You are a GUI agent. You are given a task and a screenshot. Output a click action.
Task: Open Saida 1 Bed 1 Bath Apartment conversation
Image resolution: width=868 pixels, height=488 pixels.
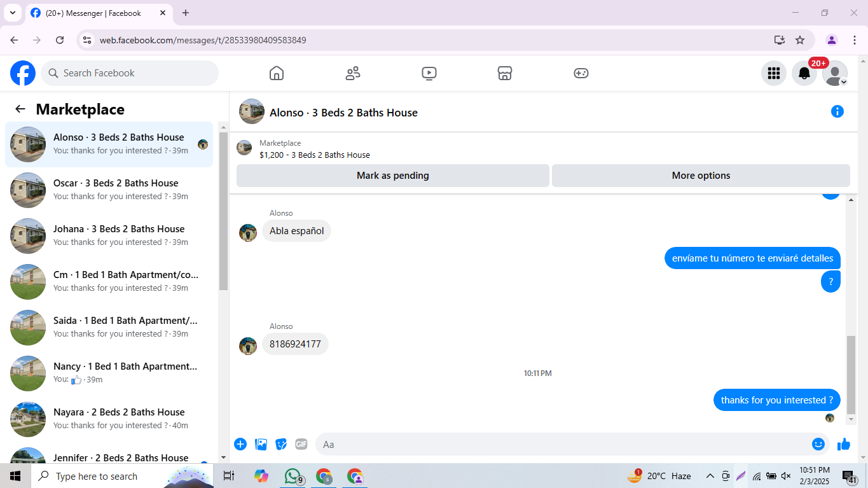point(109,328)
